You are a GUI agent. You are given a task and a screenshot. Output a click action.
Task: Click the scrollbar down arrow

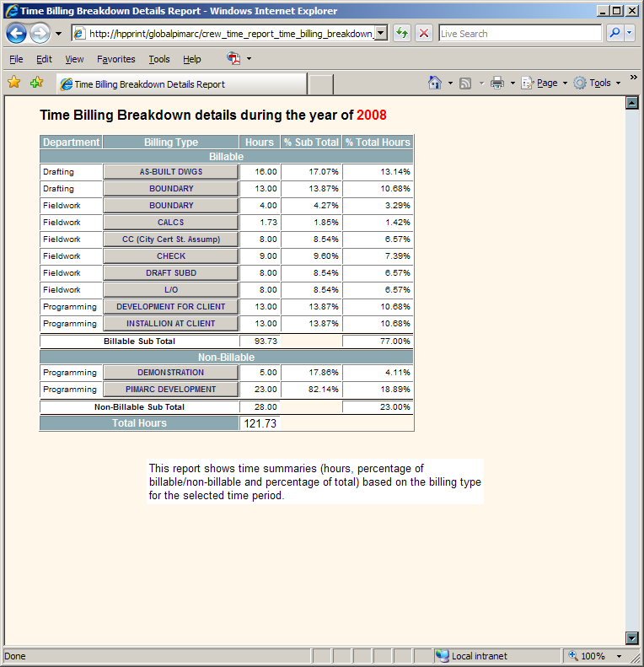pos(632,638)
